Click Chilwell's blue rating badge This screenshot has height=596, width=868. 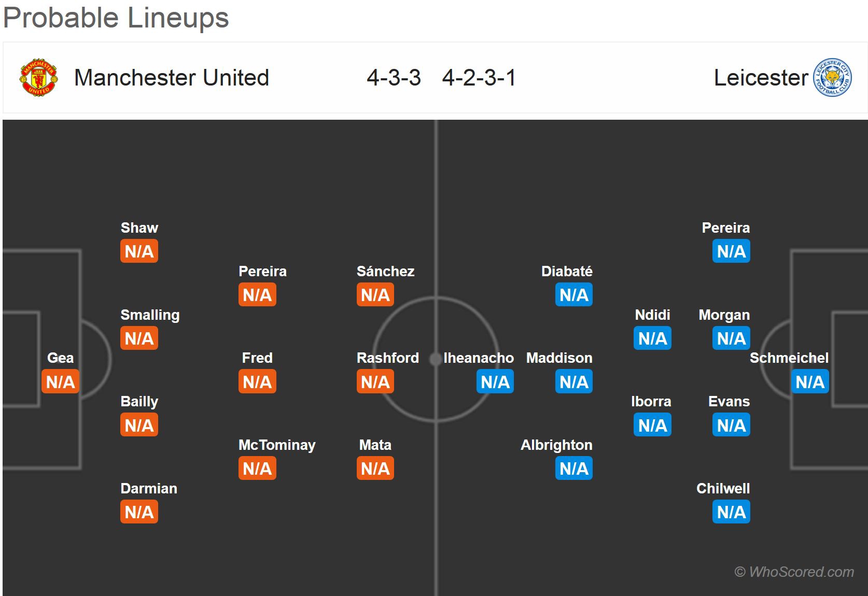731,512
